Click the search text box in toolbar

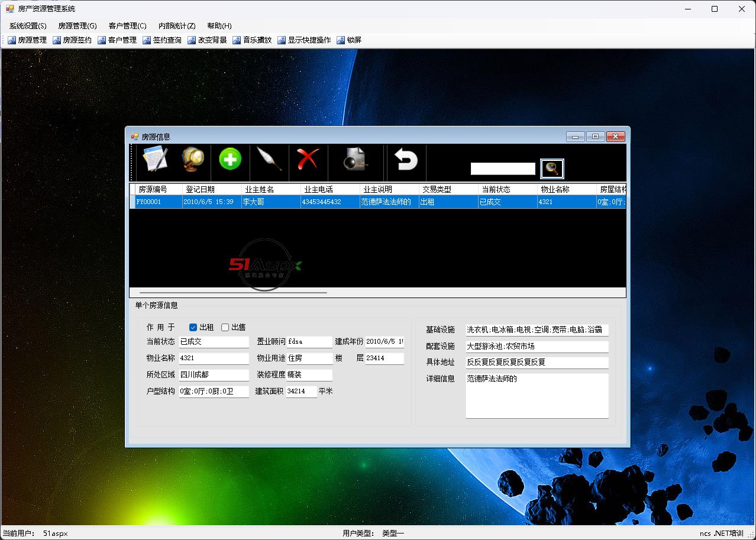coord(503,169)
